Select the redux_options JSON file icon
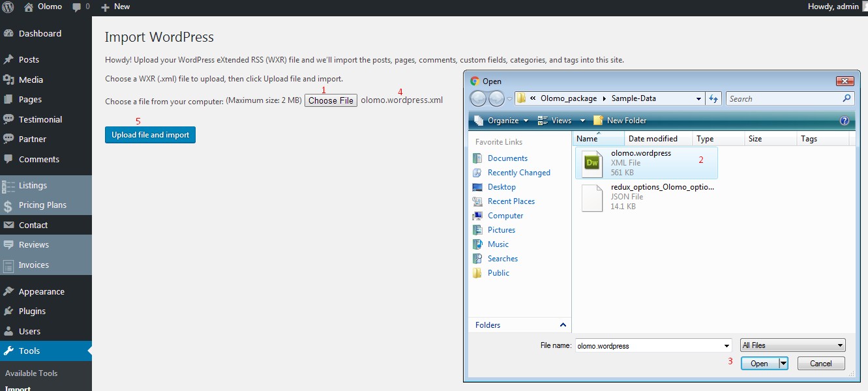868x391 pixels. coord(592,197)
